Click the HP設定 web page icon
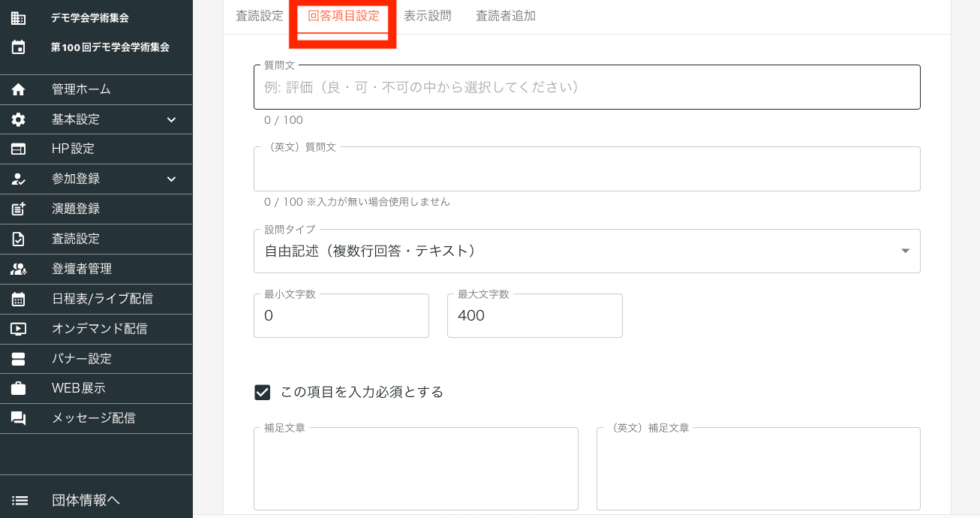980x518 pixels. point(19,149)
